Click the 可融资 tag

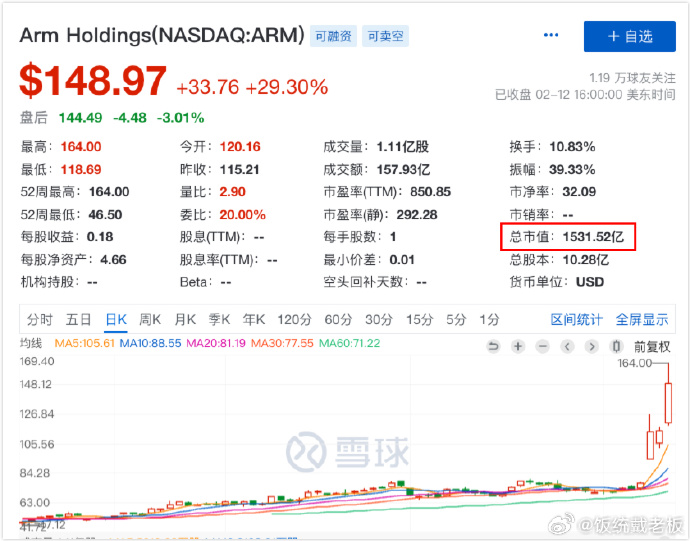(334, 36)
